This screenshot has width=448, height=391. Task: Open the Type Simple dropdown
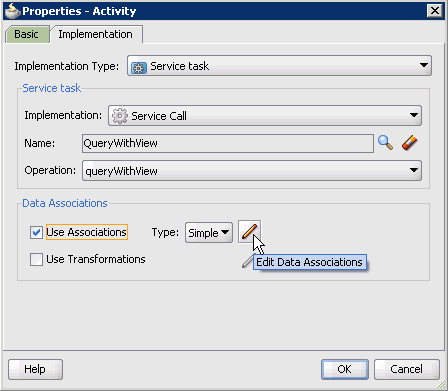click(209, 233)
